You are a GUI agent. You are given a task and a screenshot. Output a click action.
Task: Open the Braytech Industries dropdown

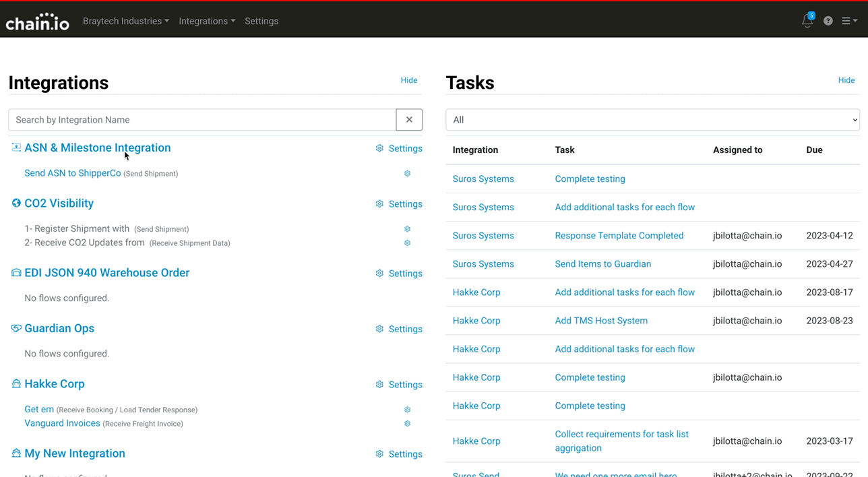[126, 21]
